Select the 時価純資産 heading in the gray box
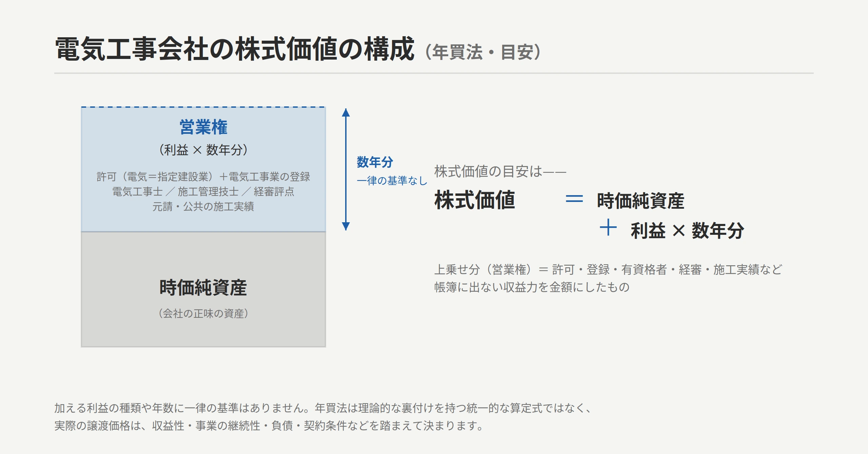The height and width of the screenshot is (454, 868). click(x=203, y=288)
